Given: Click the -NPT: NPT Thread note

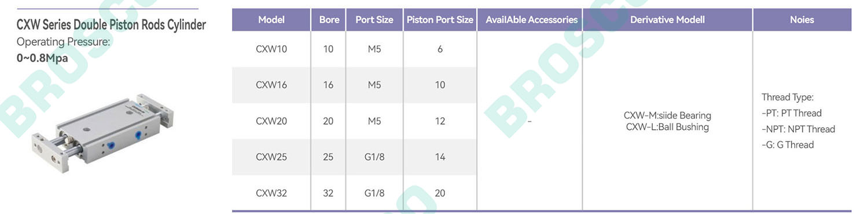Looking at the screenshot, I should pyautogui.click(x=799, y=129).
